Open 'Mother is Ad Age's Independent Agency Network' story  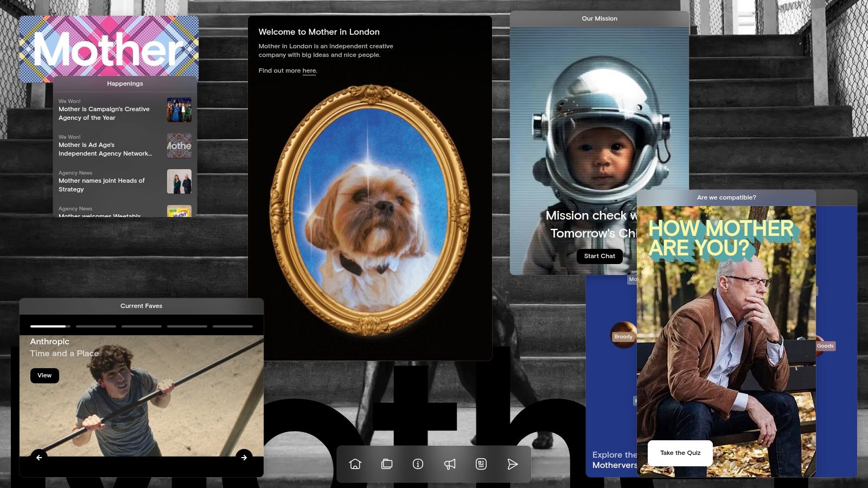pos(105,149)
